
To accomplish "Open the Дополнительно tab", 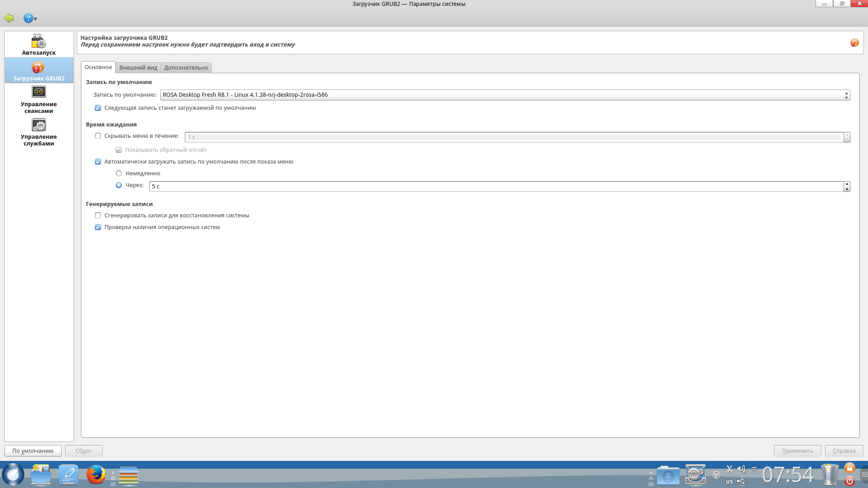I will tap(186, 68).
